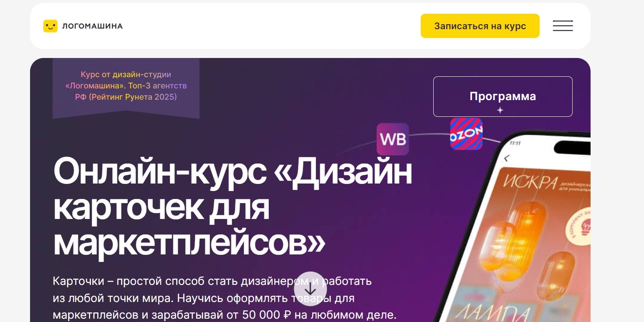Click the striped OZON marketplace icon

click(466, 134)
